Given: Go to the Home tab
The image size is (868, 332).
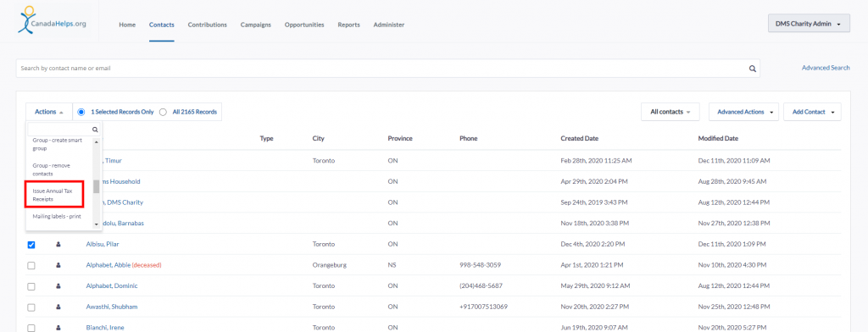Looking at the screenshot, I should [x=127, y=25].
